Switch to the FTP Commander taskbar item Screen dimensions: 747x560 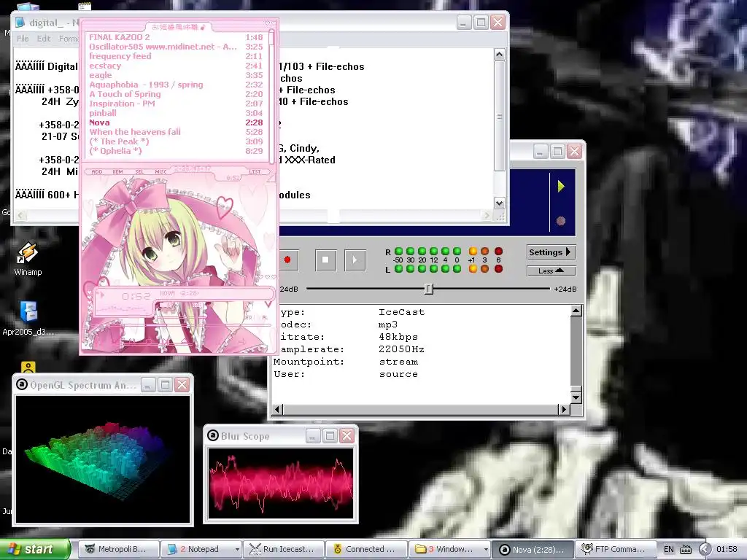[x=616, y=549]
